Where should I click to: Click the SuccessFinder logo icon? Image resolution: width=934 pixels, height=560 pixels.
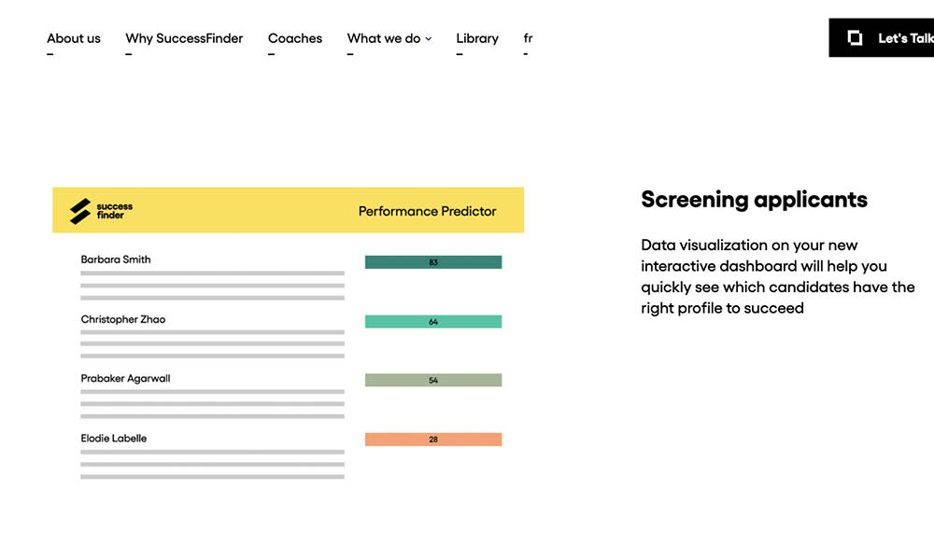point(78,210)
